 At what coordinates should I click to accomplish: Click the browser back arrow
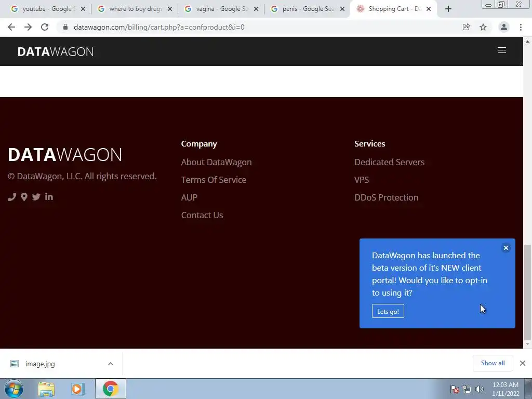(11, 27)
